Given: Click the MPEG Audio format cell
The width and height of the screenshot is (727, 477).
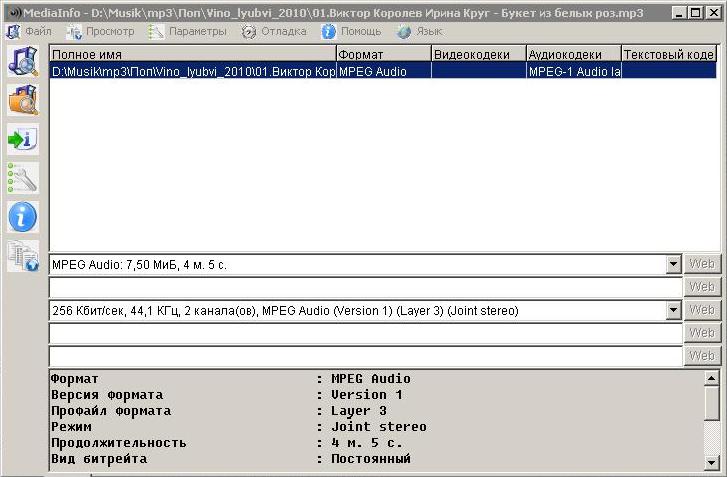Looking at the screenshot, I should (x=383, y=71).
